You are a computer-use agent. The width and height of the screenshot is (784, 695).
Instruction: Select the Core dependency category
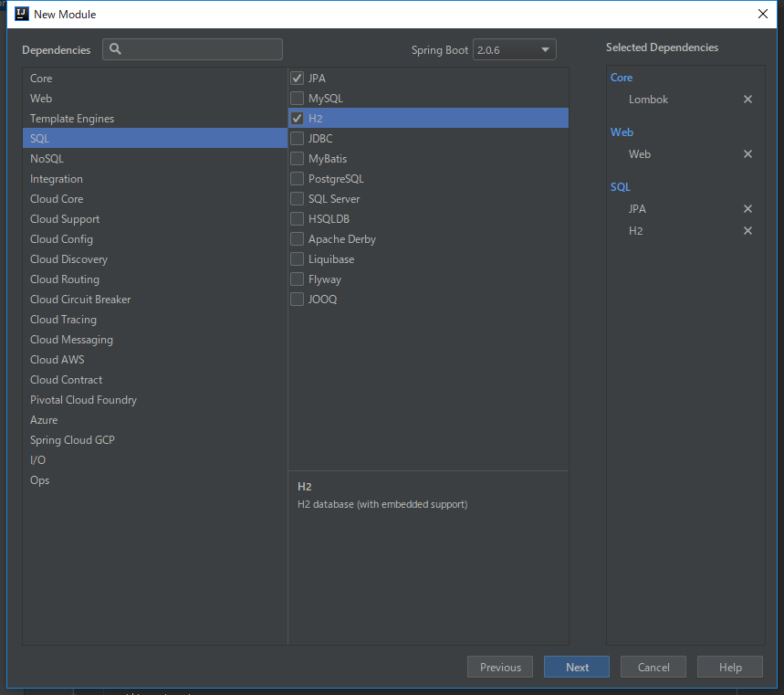(155, 78)
